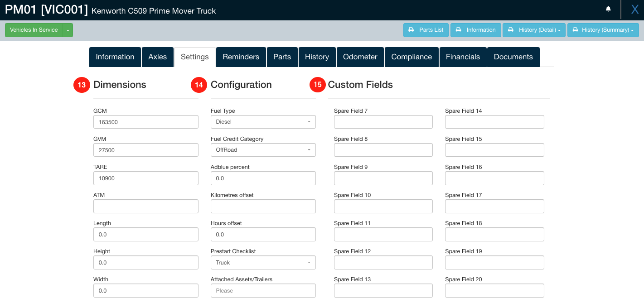Image resolution: width=644 pixels, height=303 pixels.
Task: Select the Spare Field 17 input
Action: coord(494,206)
